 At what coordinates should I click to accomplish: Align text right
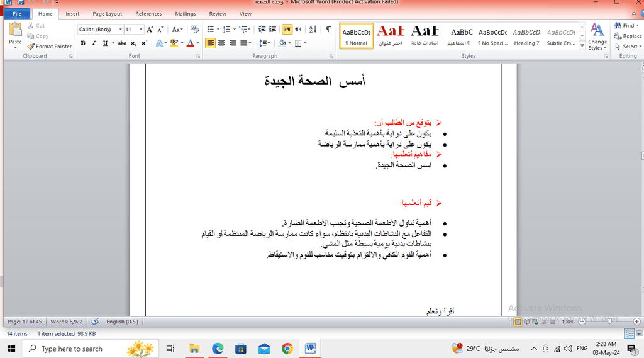pyautogui.click(x=233, y=43)
